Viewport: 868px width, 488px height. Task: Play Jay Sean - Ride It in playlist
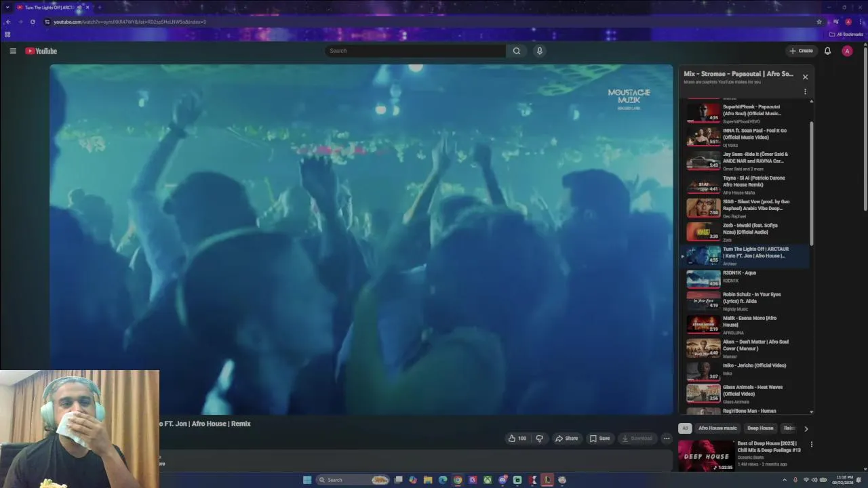744,161
